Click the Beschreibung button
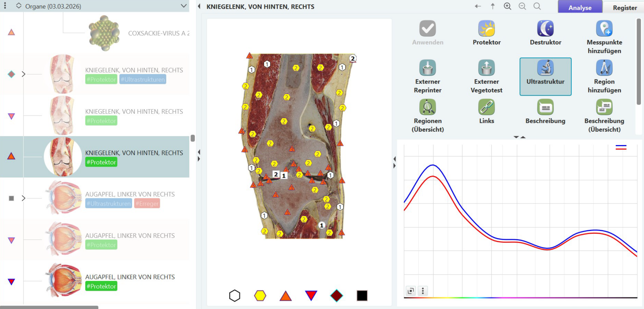 tap(545, 107)
